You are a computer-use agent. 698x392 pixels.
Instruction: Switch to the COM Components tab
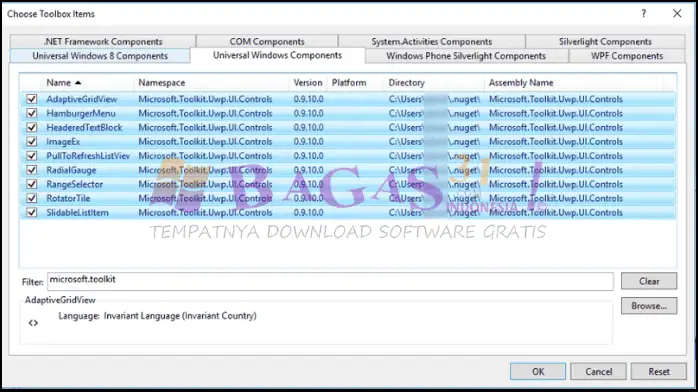(x=267, y=41)
